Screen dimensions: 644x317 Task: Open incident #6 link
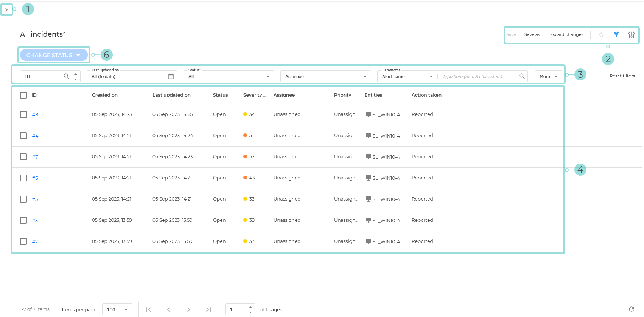pyautogui.click(x=35, y=178)
